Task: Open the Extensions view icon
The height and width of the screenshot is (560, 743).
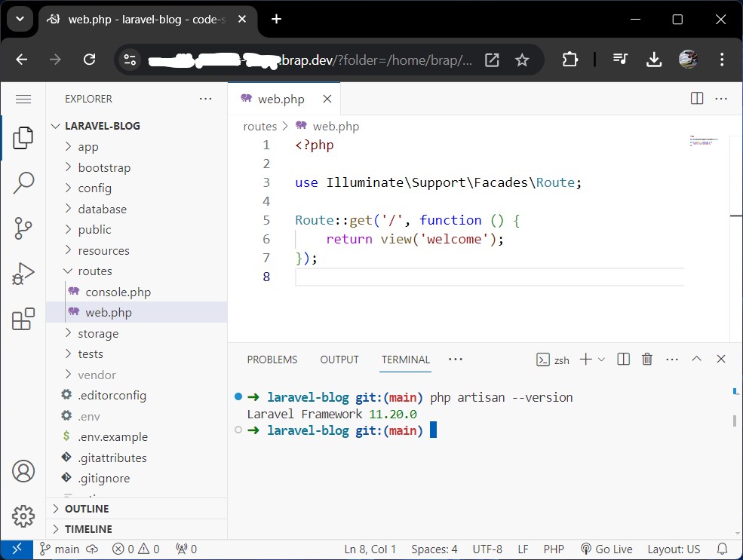Action: click(x=23, y=319)
